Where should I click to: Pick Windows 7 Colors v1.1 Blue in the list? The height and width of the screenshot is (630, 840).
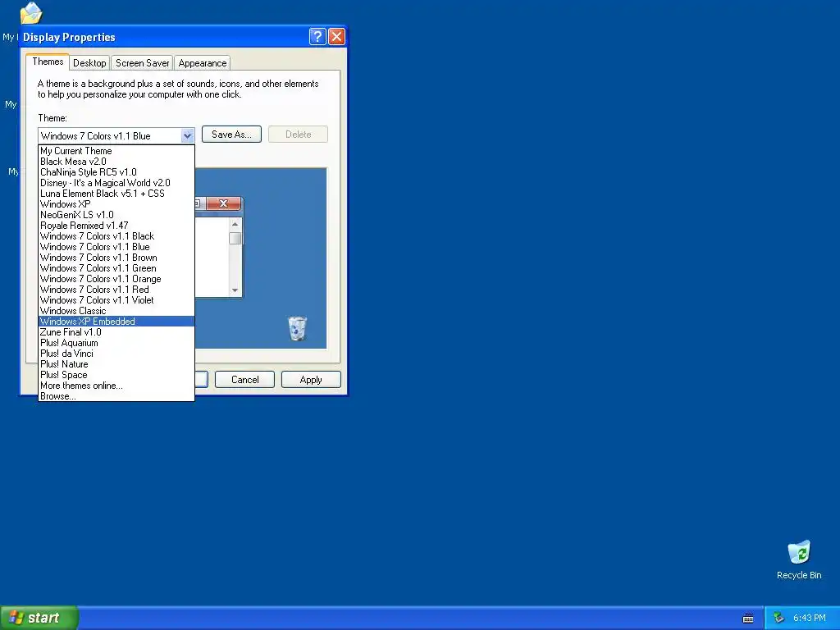pyautogui.click(x=116, y=247)
